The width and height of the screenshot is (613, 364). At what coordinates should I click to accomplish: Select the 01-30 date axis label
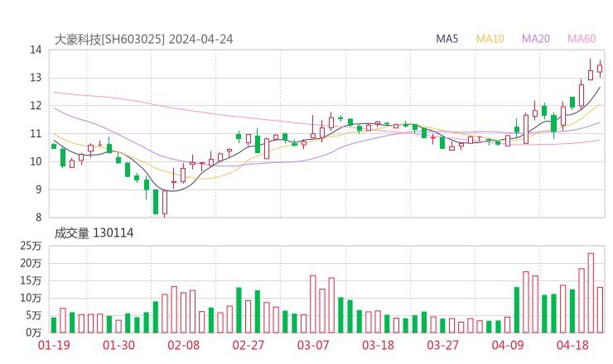[118, 345]
